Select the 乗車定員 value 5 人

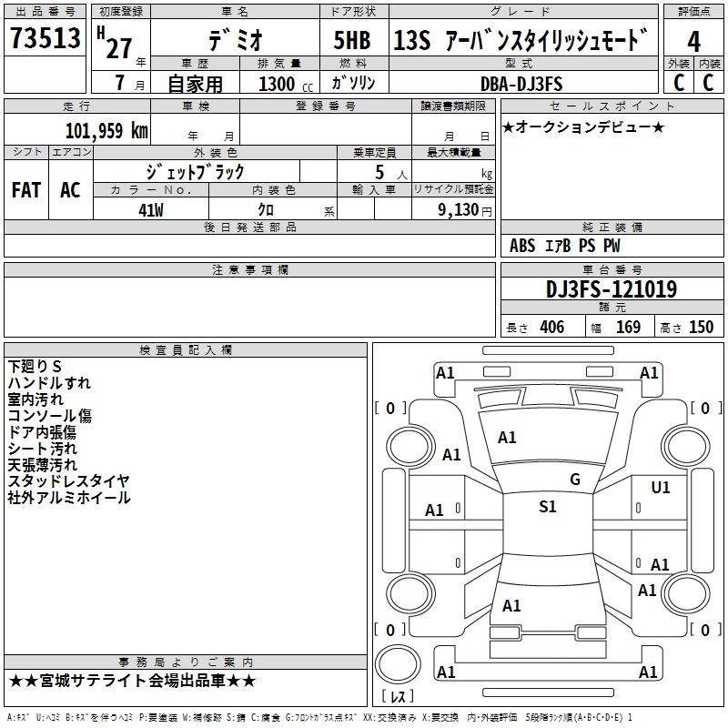click(391, 173)
